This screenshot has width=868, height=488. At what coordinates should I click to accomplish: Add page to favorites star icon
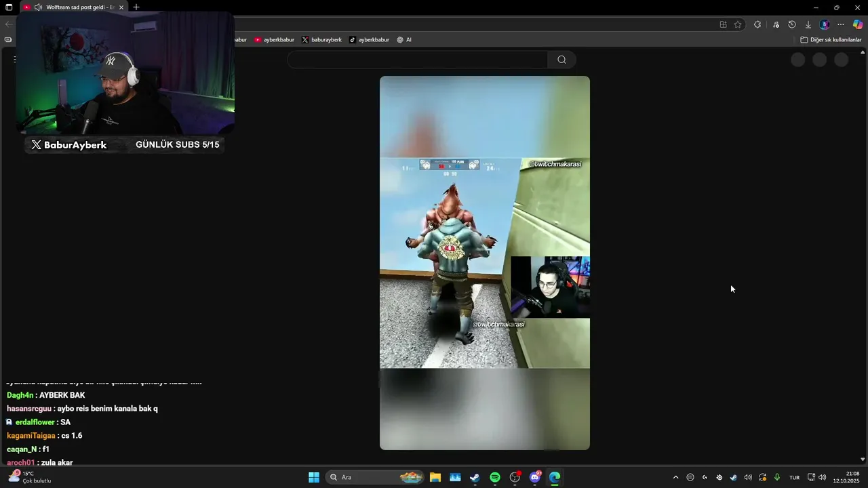pos(738,24)
